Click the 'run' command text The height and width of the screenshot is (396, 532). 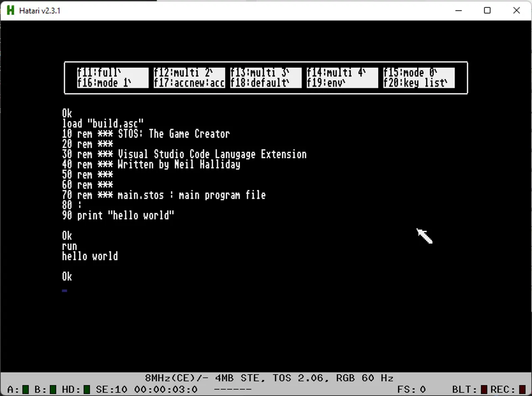(69, 246)
